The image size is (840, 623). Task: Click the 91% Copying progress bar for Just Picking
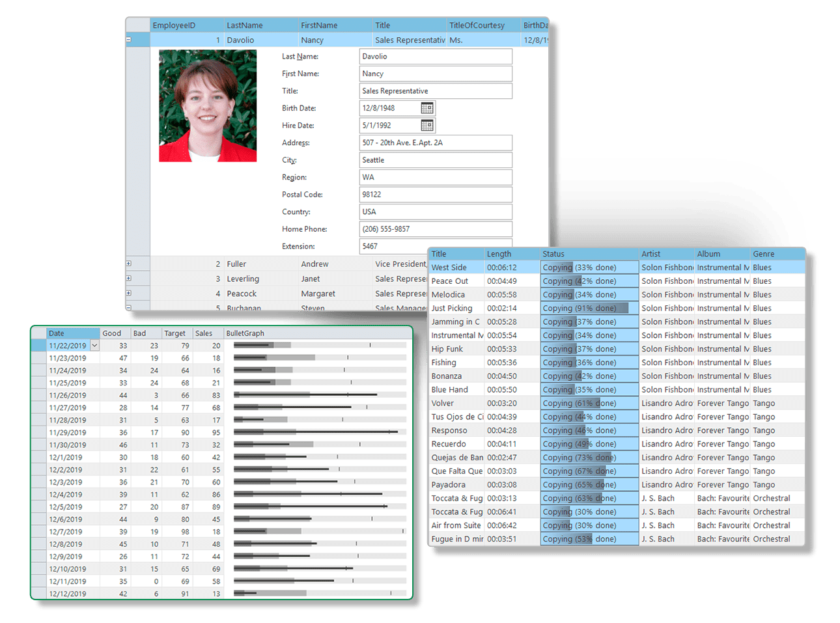click(x=588, y=307)
